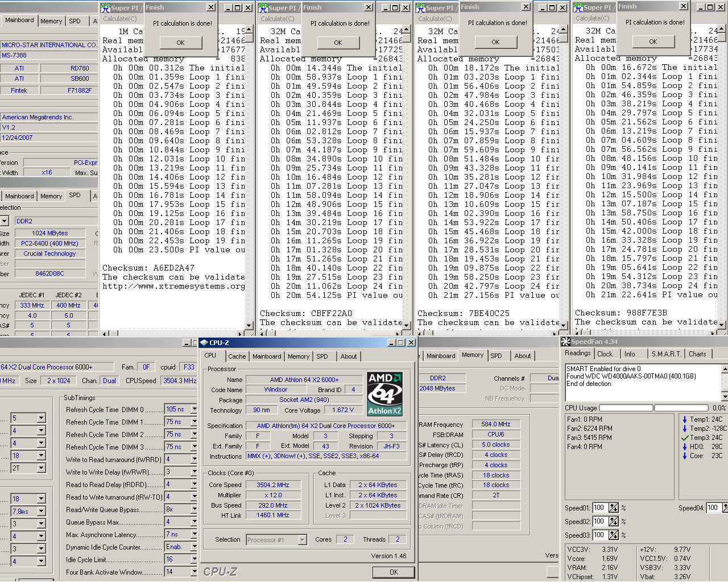Screen dimensions: 728x582
Task: Click OK over Super PI window with checksum CBFF22A0
Action: click(338, 43)
